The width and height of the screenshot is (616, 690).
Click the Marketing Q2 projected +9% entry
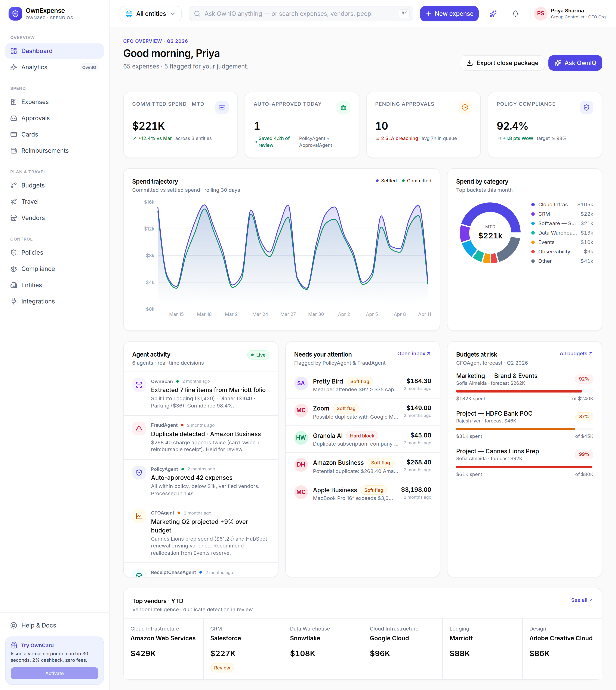pos(201,533)
